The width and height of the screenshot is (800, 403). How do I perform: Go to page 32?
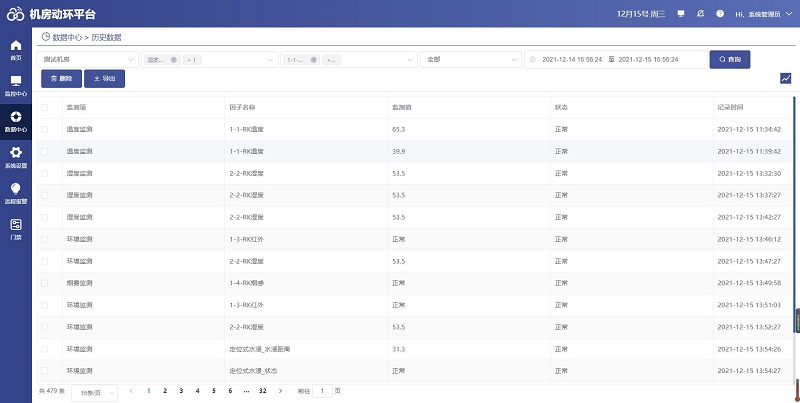pyautogui.click(x=263, y=391)
